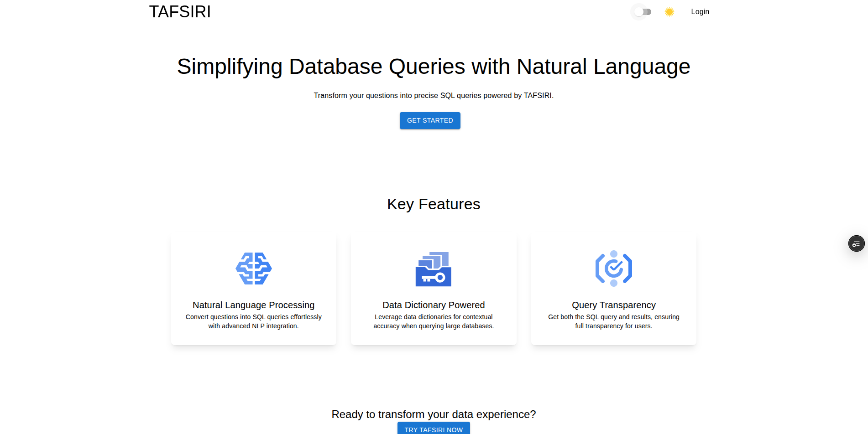Click the TAFSIRI logo
The height and width of the screenshot is (434, 868).
[x=180, y=12]
